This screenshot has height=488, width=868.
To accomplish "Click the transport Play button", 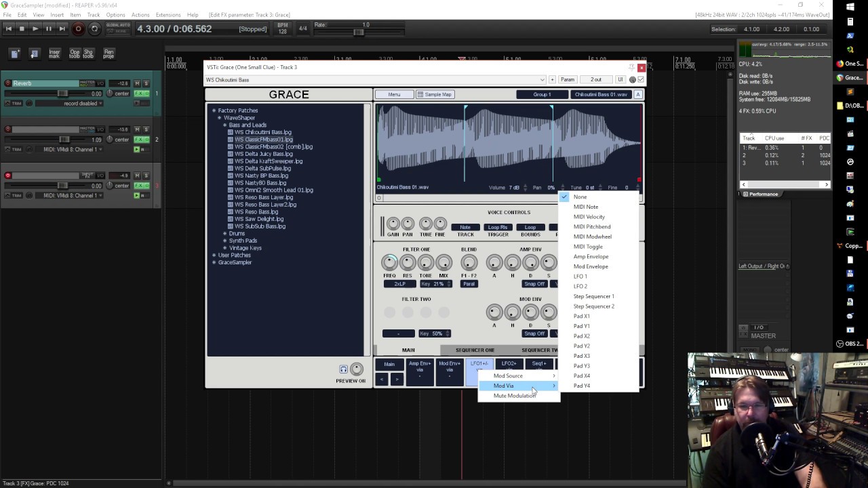I will pyautogui.click(x=35, y=28).
